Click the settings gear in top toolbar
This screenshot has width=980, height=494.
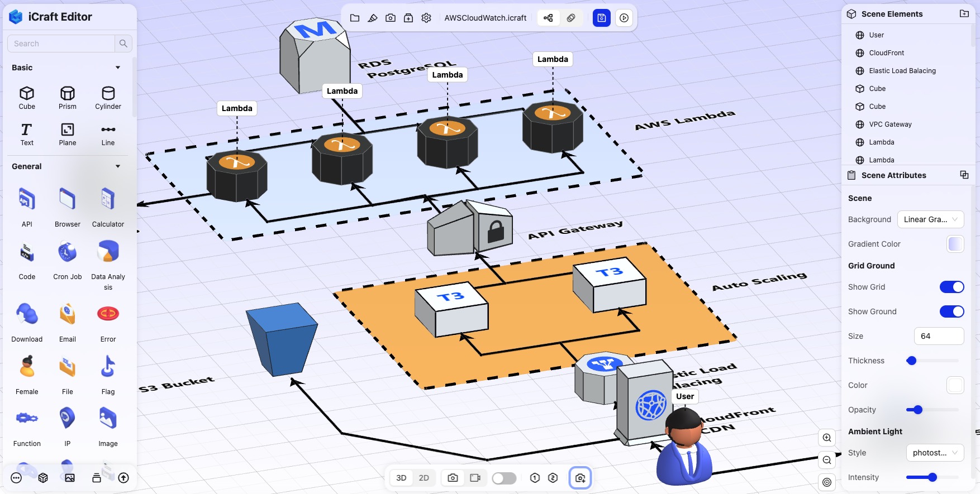(426, 18)
